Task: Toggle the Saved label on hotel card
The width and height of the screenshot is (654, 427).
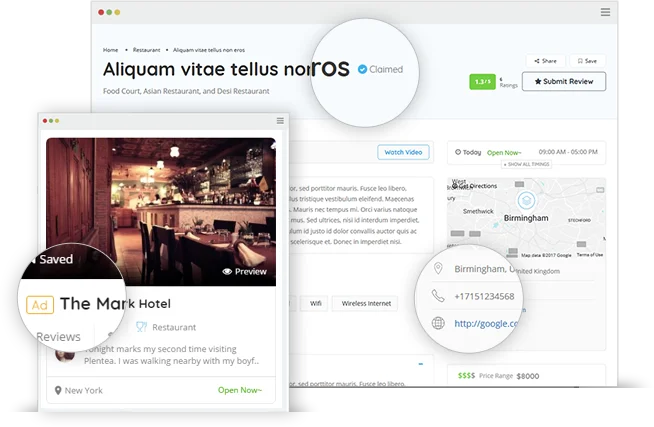Action: (52, 259)
